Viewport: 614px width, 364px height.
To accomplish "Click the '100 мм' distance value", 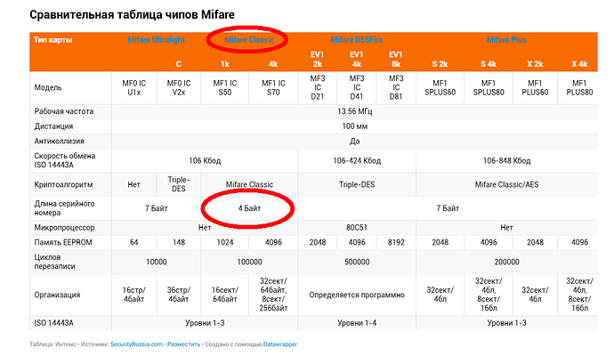I will click(x=355, y=126).
